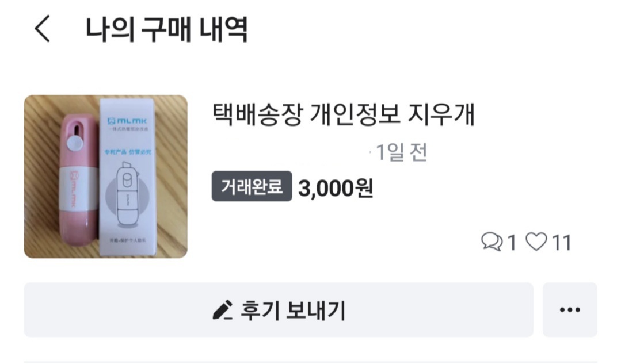Click the pencil icon on review button
The height and width of the screenshot is (364, 621).
click(x=222, y=310)
